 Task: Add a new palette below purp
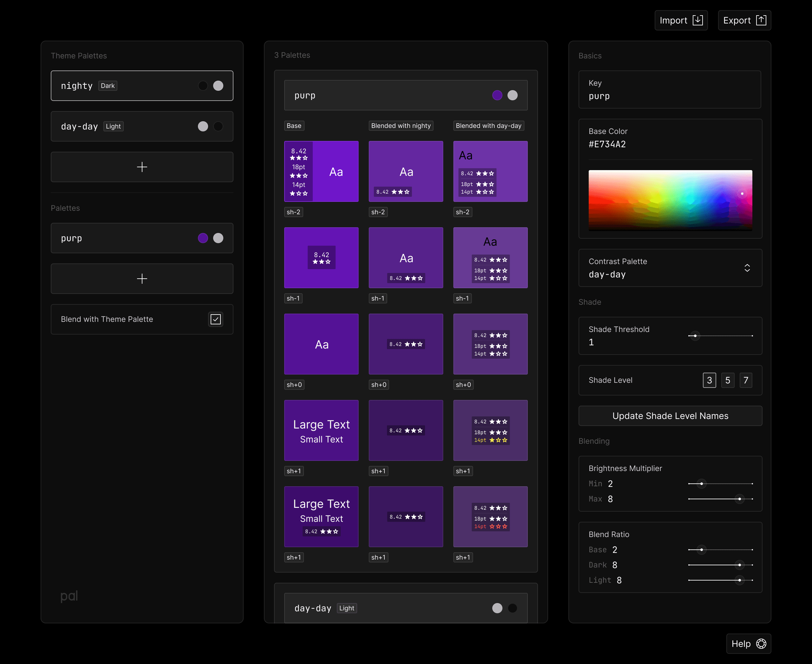tap(142, 278)
